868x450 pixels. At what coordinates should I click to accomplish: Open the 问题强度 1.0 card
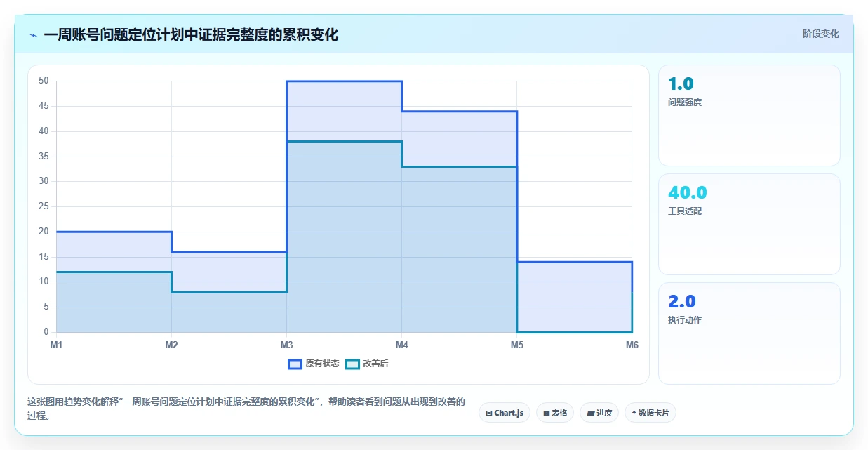tap(749, 115)
